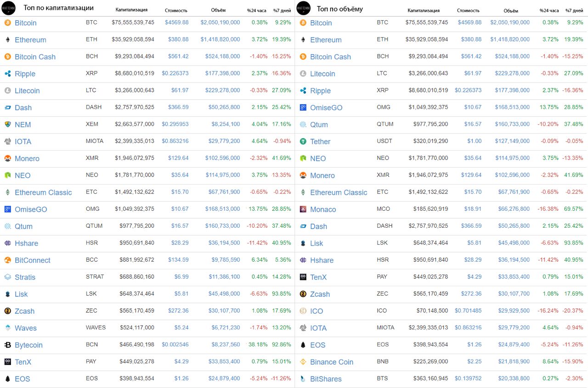The height and width of the screenshot is (388, 588).
Task: Click the Tether coin logo
Action: click(303, 141)
